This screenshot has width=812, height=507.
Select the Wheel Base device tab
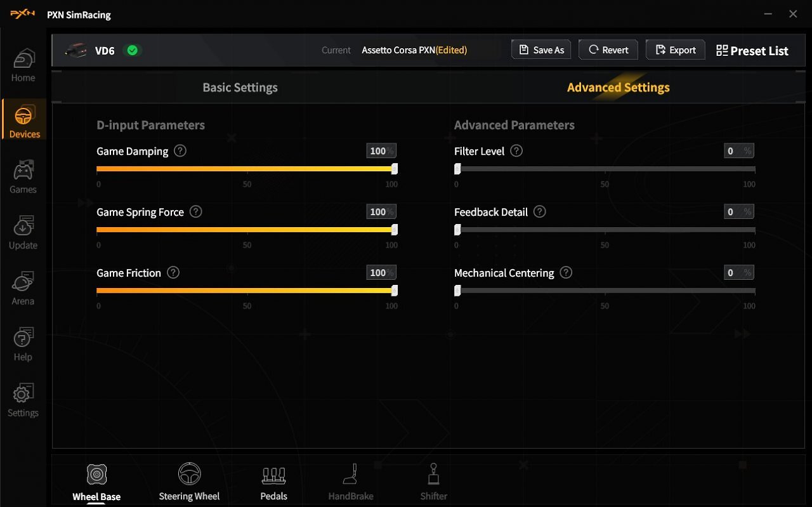tap(96, 482)
